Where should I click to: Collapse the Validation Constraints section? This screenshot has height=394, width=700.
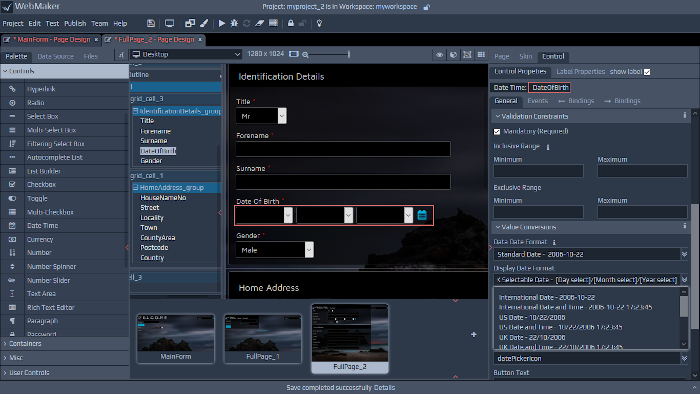click(x=498, y=116)
